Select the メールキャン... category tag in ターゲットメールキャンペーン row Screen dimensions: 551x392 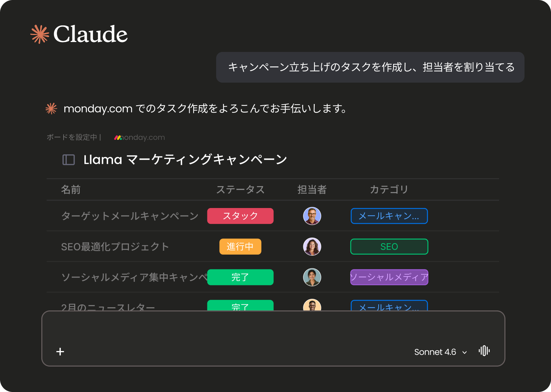[x=389, y=216]
